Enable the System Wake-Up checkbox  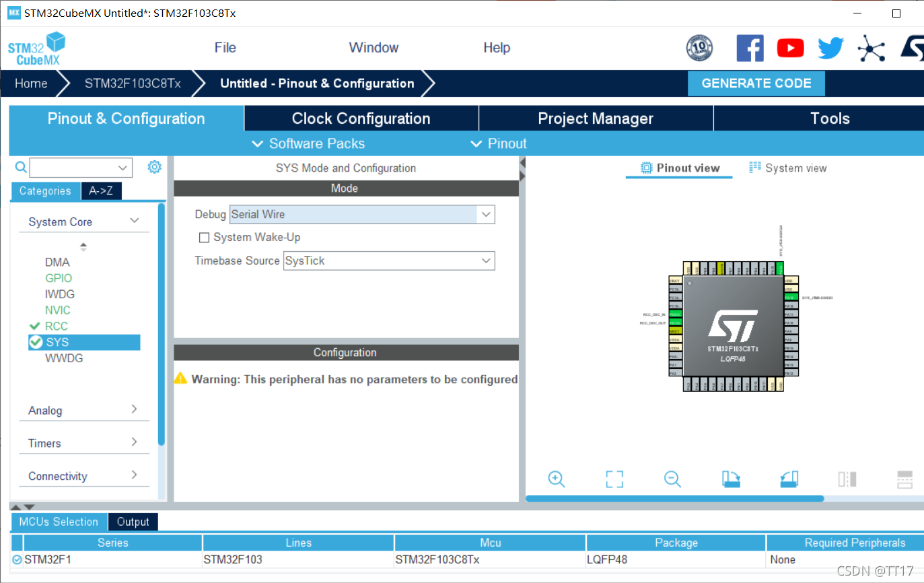tap(204, 238)
